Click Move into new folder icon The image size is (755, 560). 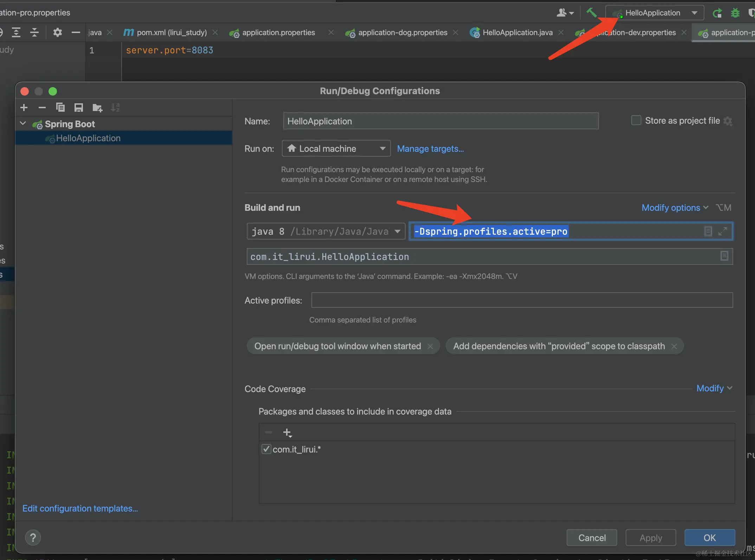coord(97,108)
